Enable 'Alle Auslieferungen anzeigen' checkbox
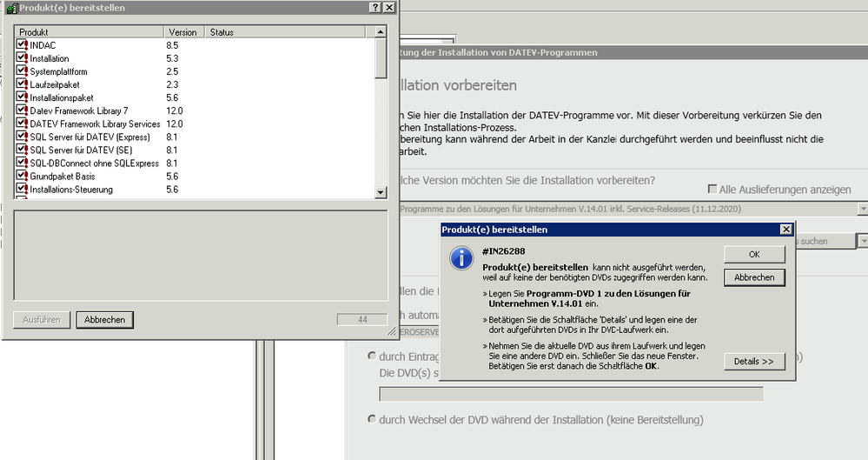 point(712,189)
